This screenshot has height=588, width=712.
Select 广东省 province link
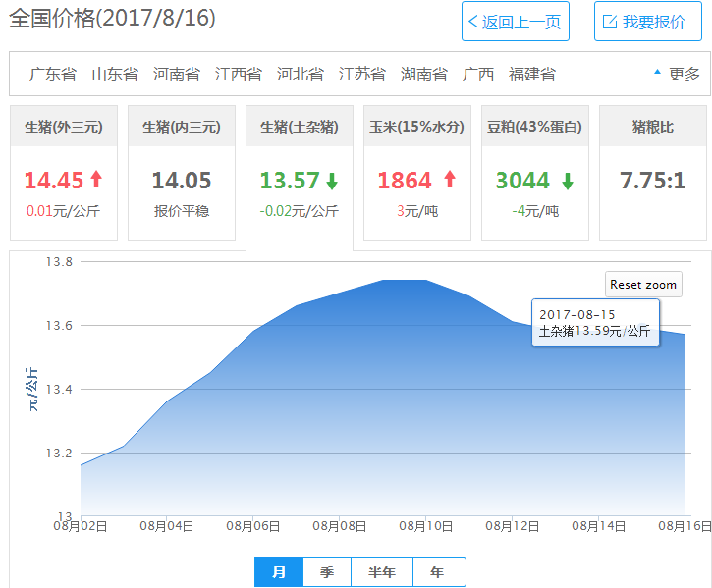(x=52, y=75)
